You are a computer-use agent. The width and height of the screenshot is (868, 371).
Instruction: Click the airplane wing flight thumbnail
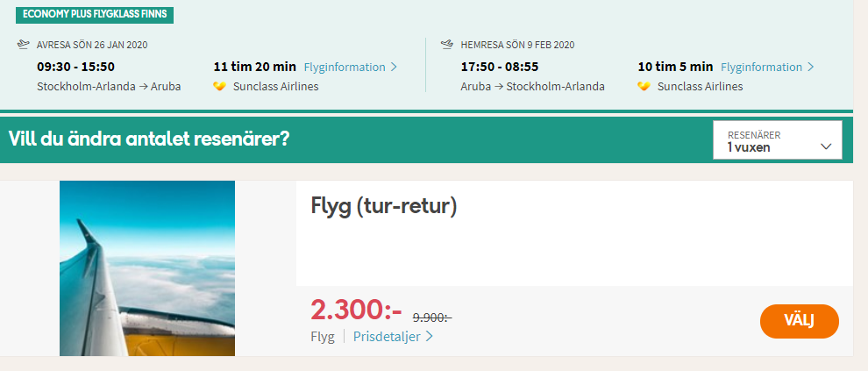coord(147,268)
